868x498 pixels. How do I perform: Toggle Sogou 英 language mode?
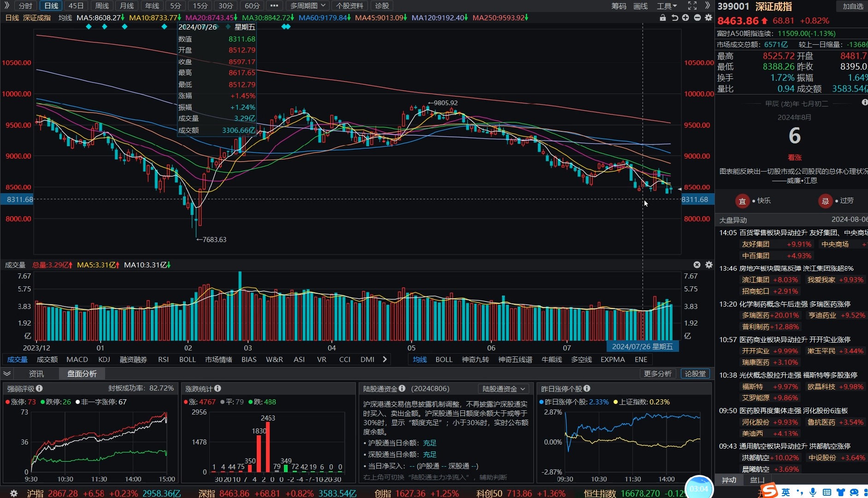[786, 492]
